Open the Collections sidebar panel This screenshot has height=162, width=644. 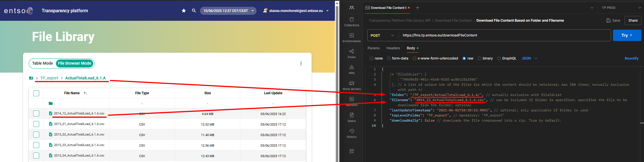(x=351, y=22)
